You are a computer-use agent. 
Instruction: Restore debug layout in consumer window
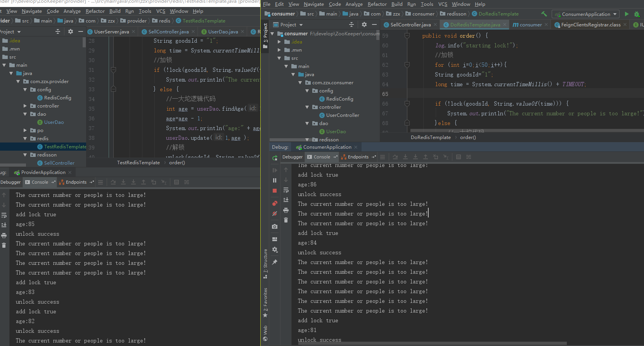coord(275,239)
